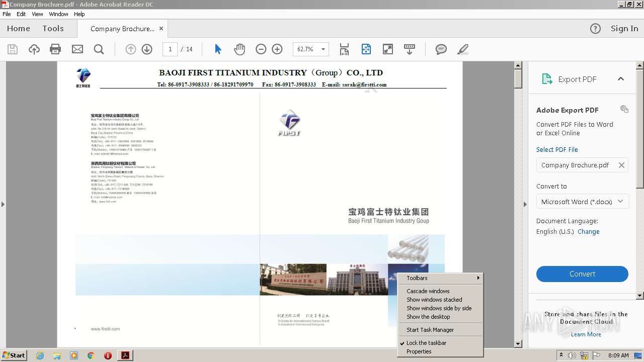
Task: Click the upload to cloud icon
Action: 34,49
